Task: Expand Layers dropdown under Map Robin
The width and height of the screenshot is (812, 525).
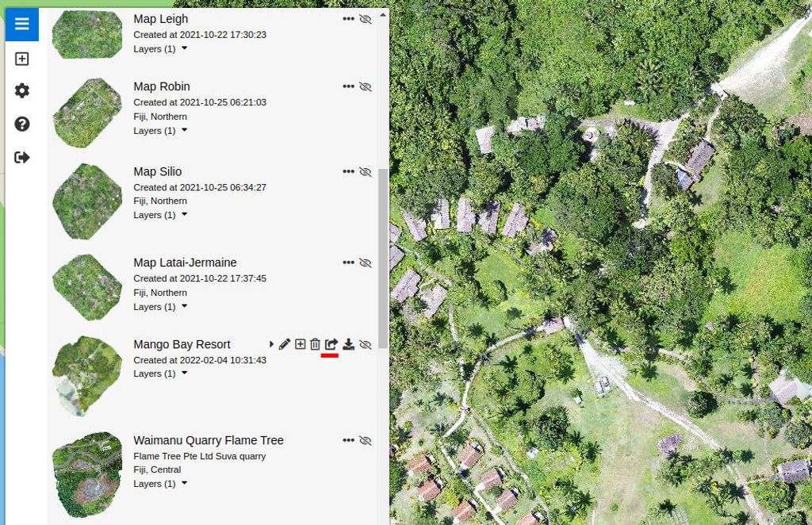Action: pos(184,130)
